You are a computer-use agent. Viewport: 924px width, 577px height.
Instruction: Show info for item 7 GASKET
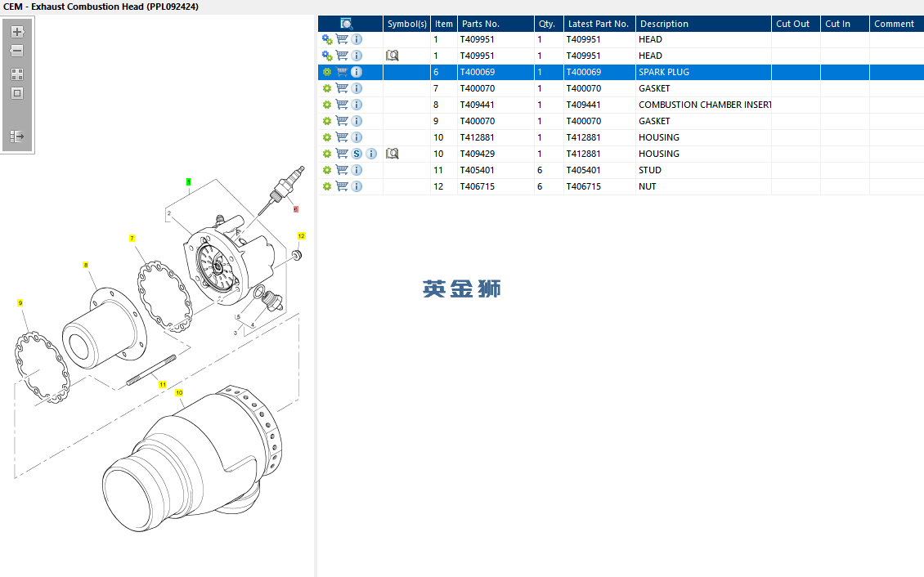357,88
